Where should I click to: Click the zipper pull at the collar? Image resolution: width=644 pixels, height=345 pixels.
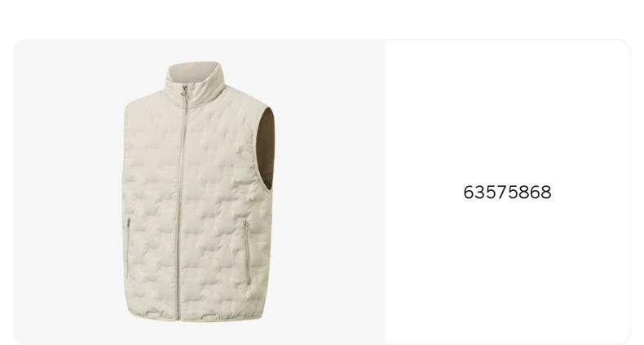[x=184, y=91]
